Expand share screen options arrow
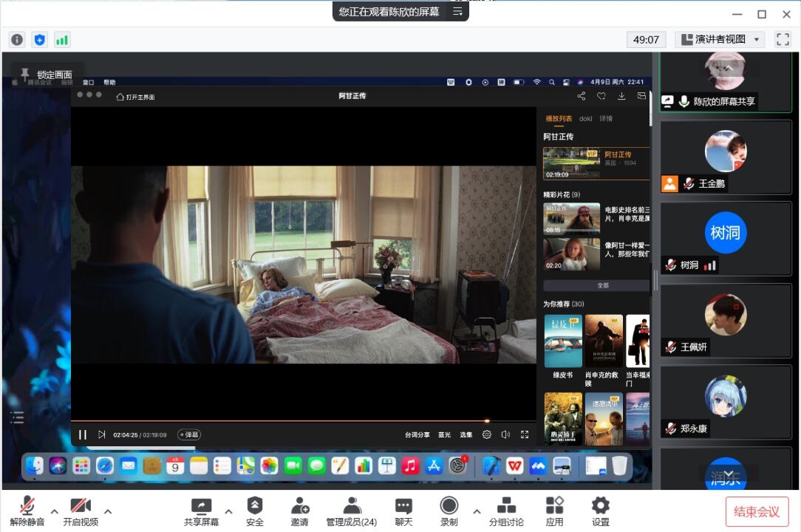Image resolution: width=801 pixels, height=532 pixels. point(228,511)
